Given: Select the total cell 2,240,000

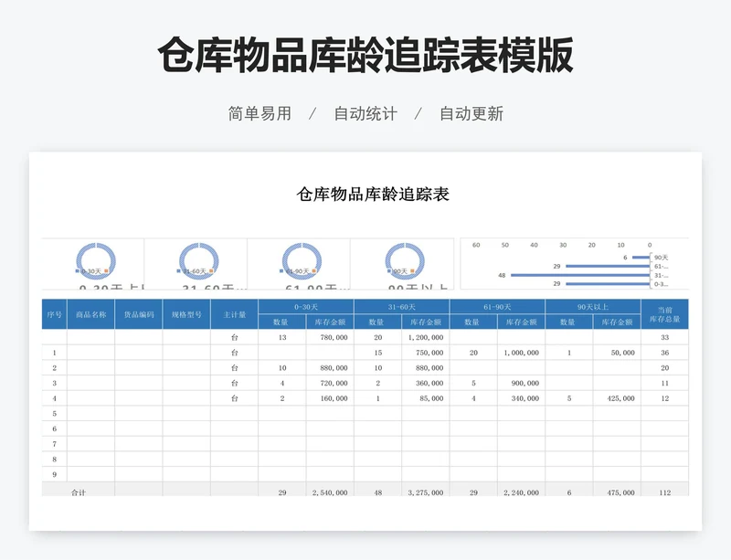Looking at the screenshot, I should pyautogui.click(x=521, y=490).
